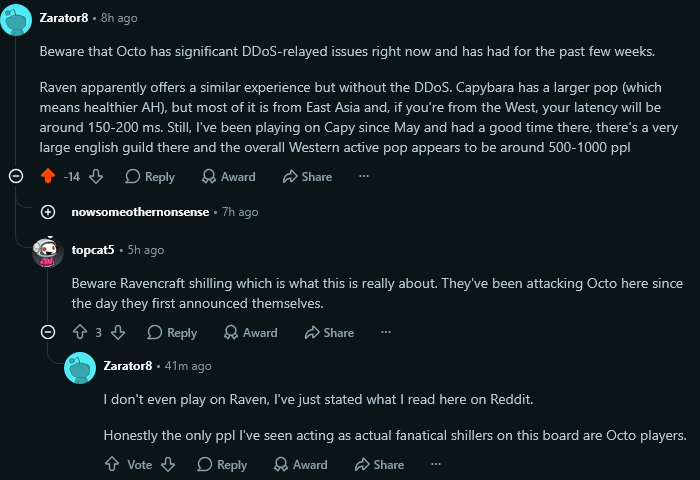700x480 pixels.
Task: Open more options on top Zarator8 comment
Action: pyautogui.click(x=364, y=176)
